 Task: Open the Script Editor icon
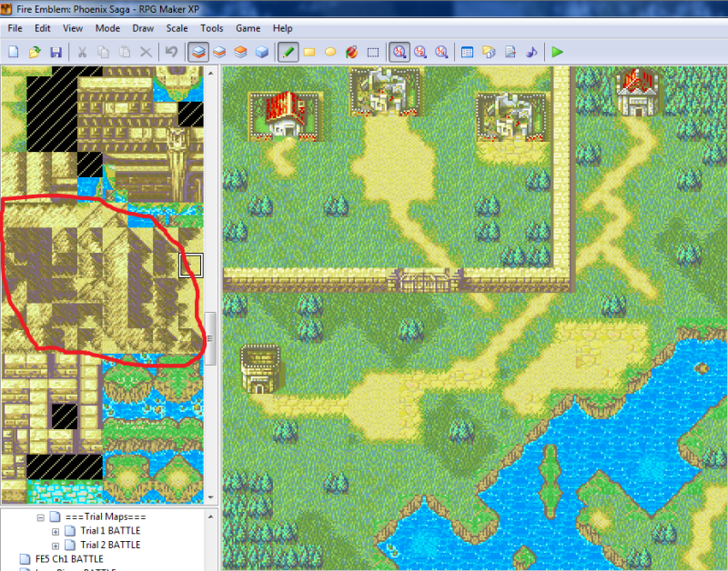[x=511, y=52]
